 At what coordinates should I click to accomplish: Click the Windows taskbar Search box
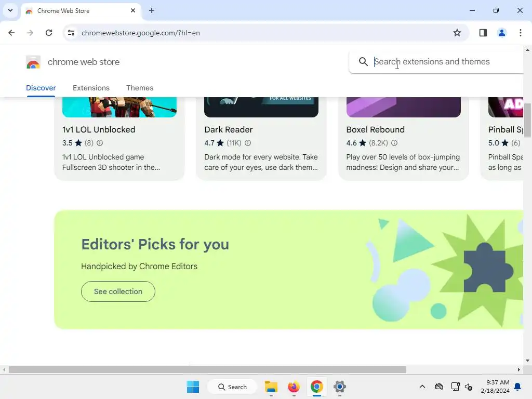coord(232,387)
